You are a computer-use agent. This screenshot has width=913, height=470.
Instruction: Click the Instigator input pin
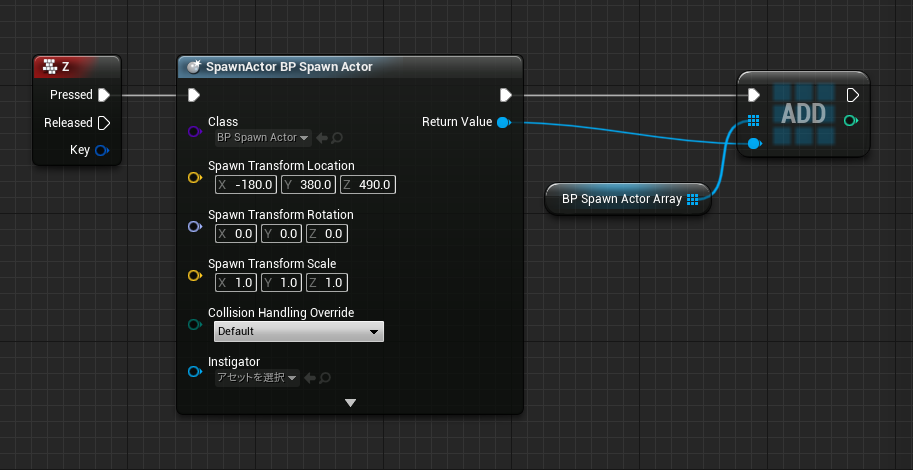coord(194,372)
